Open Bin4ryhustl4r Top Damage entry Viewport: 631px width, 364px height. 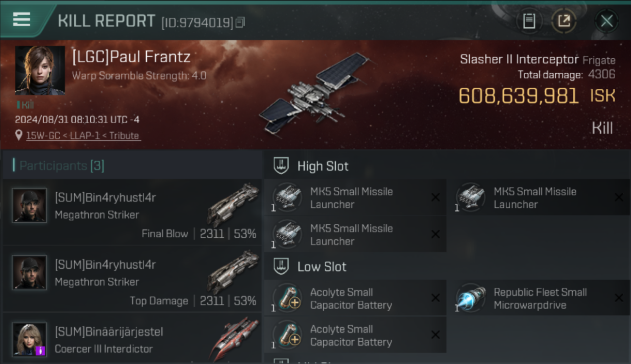pyautogui.click(x=132, y=279)
